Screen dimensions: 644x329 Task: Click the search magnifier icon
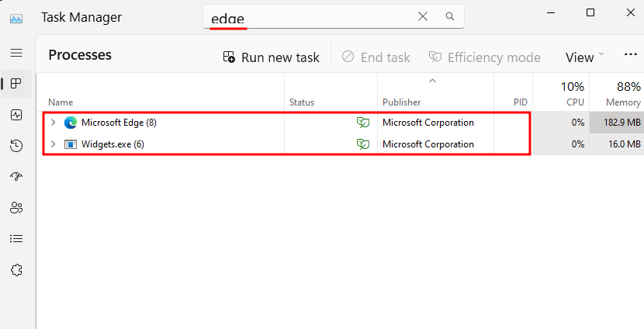click(449, 16)
